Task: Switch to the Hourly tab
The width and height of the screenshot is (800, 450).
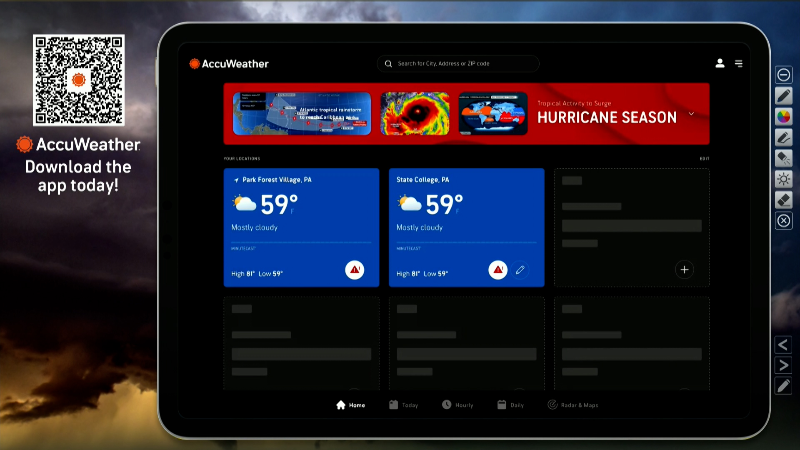Action: 458,405
